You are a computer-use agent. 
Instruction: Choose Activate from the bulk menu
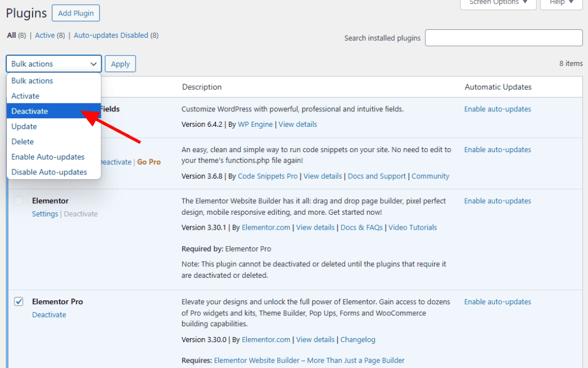point(53,96)
